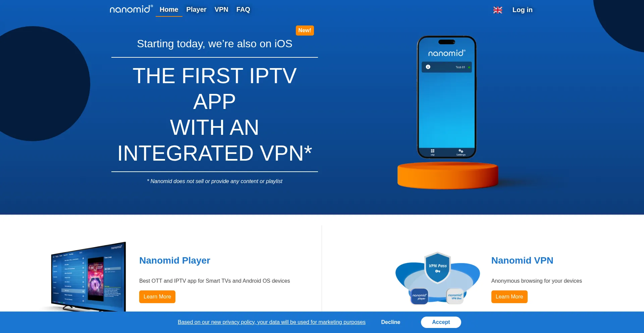The width and height of the screenshot is (644, 333).
Task: Open the UK flag language selector
Action: coord(498,10)
